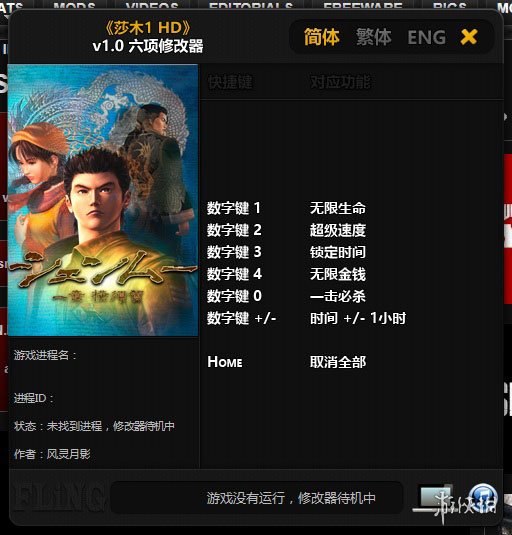Click the 数字键 1 hotkey label
The height and width of the screenshot is (535, 512).
click(x=234, y=208)
